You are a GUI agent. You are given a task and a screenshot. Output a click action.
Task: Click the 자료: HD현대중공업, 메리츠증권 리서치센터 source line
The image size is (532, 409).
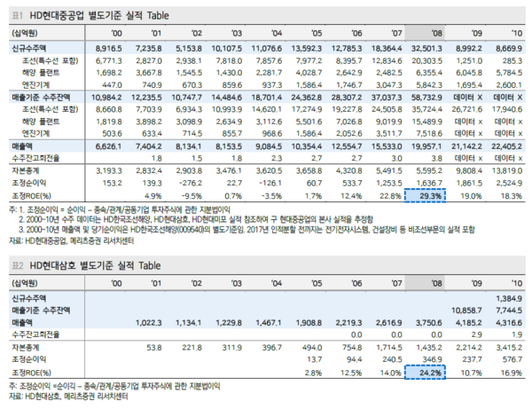[73, 240]
